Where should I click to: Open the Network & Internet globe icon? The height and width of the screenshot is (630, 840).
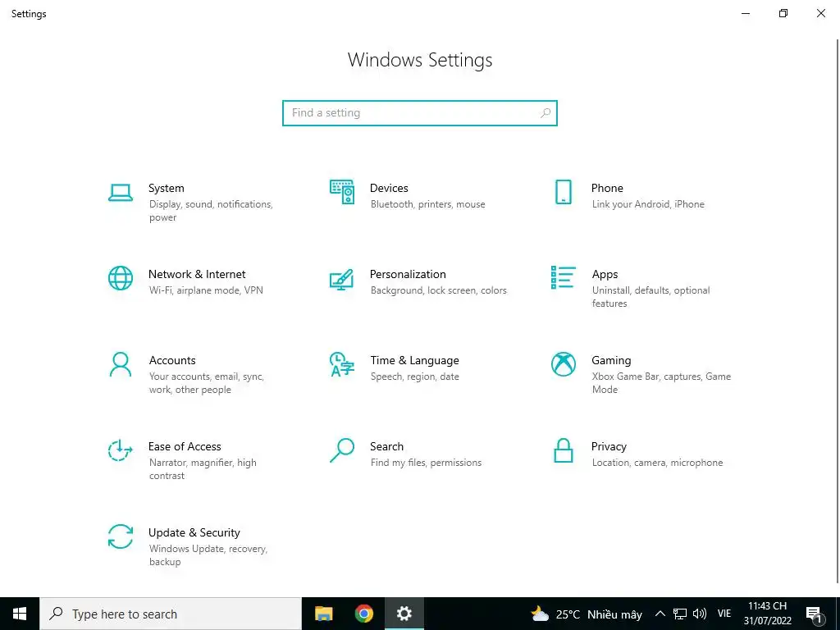click(120, 278)
